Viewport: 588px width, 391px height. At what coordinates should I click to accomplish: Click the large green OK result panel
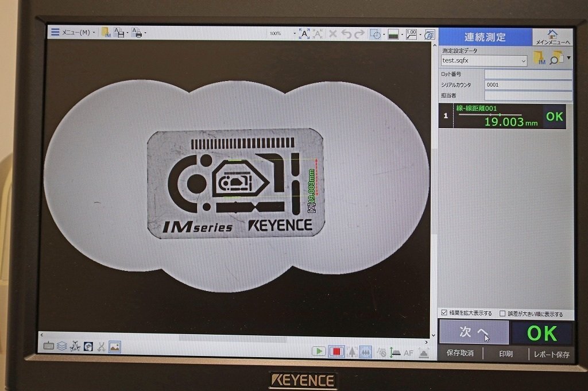click(x=542, y=333)
